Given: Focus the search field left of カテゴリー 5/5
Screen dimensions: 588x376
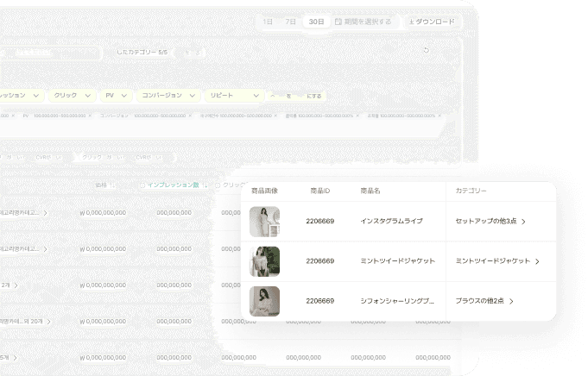Looking at the screenshot, I should [x=49, y=53].
